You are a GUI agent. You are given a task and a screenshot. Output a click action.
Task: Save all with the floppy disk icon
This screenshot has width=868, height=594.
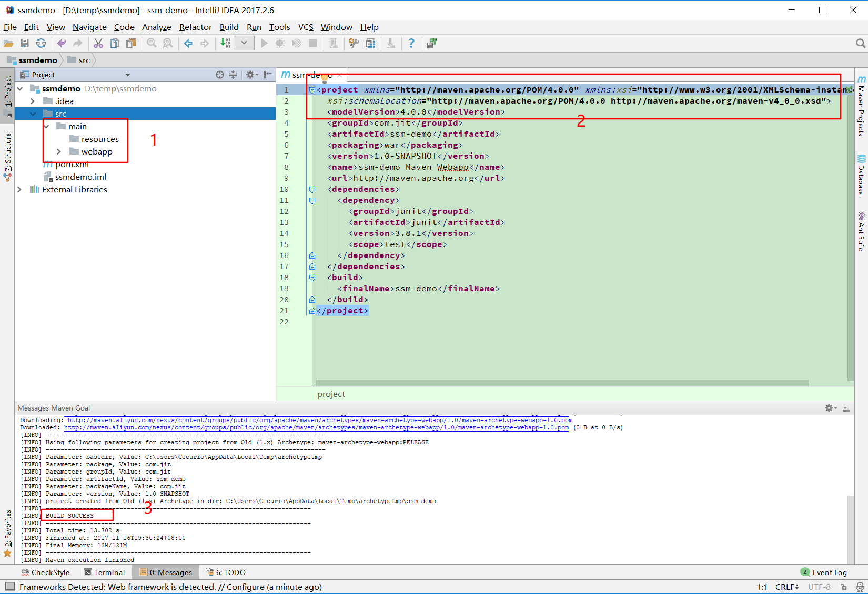coord(25,44)
